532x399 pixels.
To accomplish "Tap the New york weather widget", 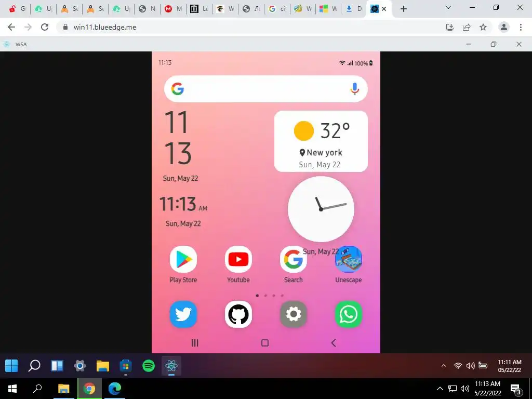I will coord(321,141).
